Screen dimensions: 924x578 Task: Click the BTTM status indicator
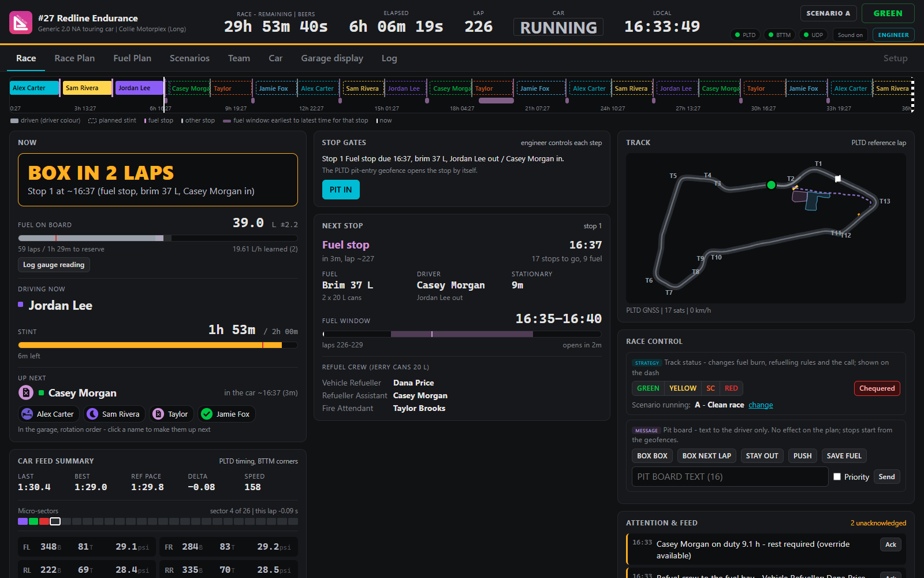tap(780, 35)
